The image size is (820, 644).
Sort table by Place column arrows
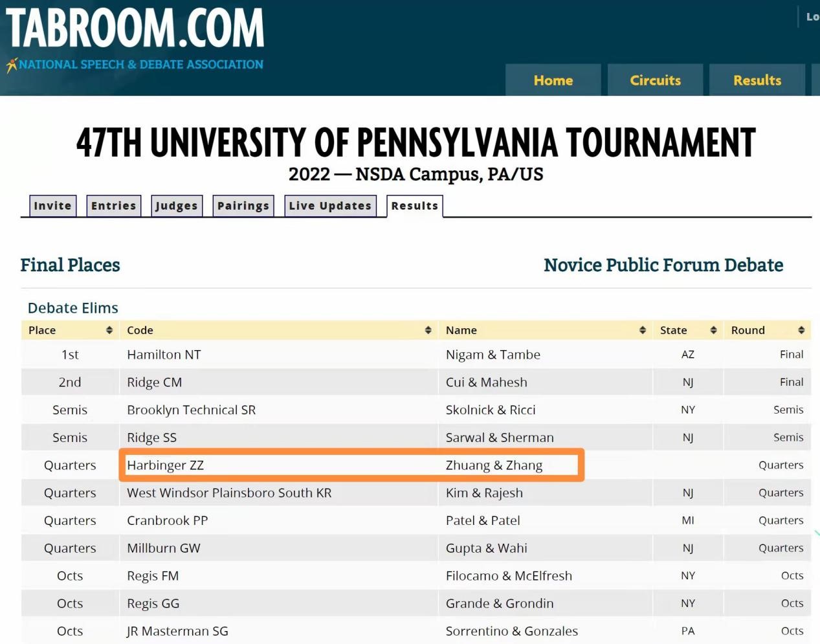[x=109, y=330]
